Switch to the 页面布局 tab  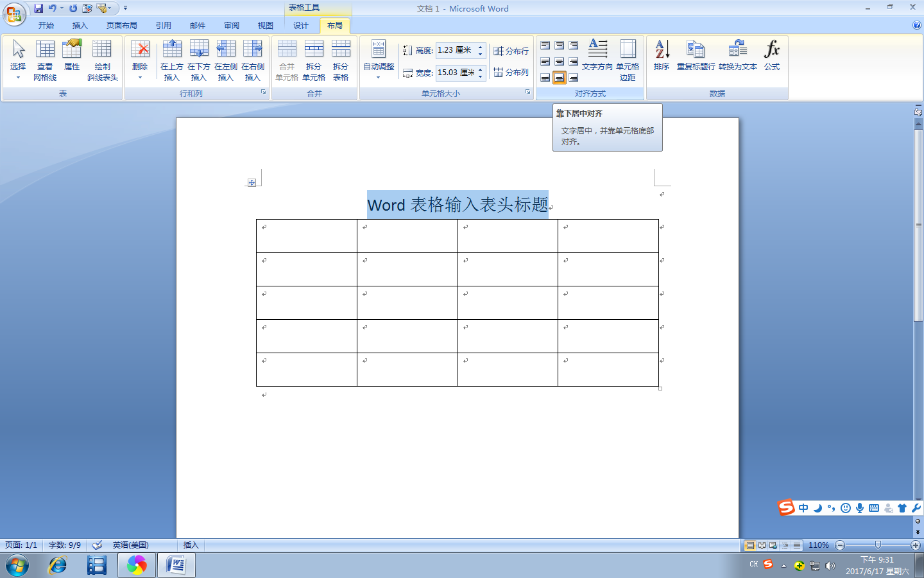coord(122,26)
